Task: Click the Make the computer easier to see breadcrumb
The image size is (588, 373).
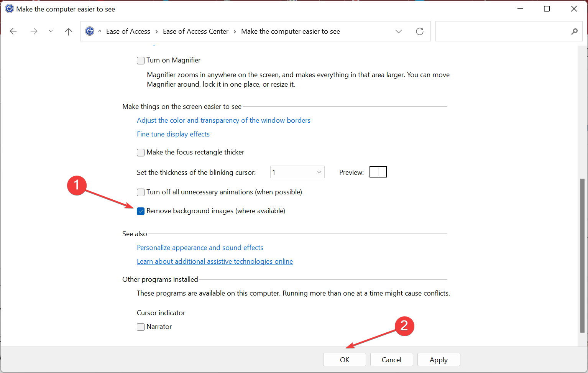Action: pos(291,31)
